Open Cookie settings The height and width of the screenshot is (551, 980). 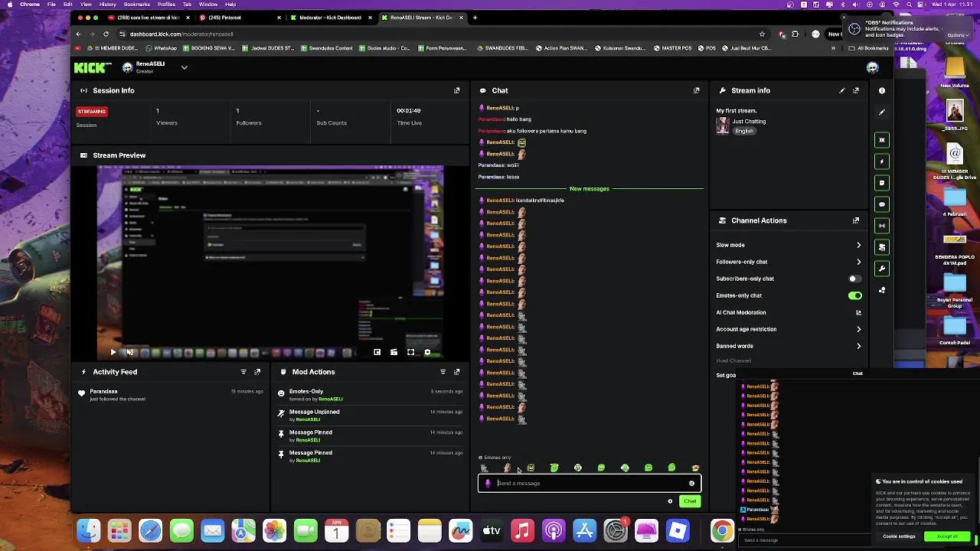(899, 536)
